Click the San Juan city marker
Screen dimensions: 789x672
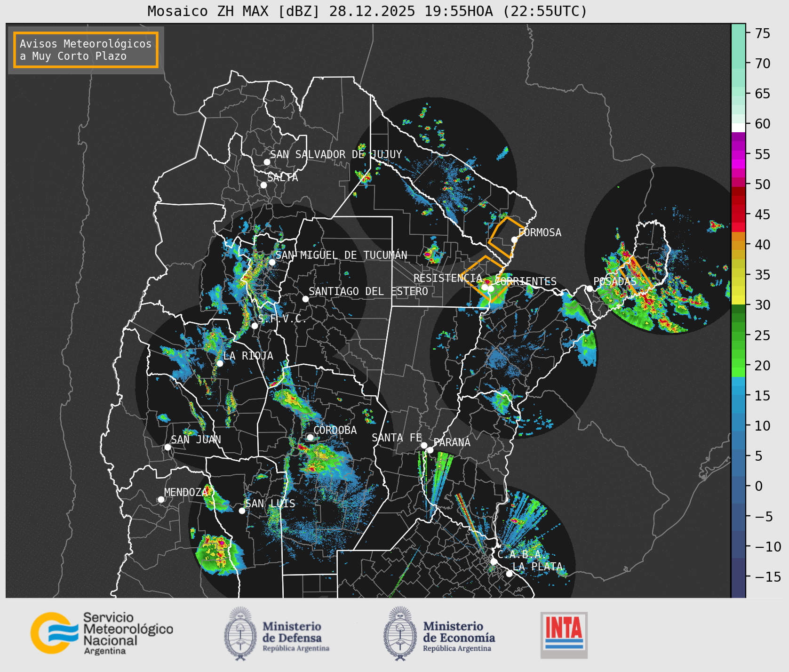[167, 447]
